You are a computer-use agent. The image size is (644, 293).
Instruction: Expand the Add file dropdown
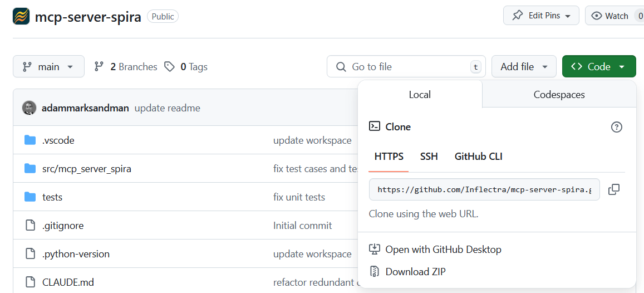pos(523,67)
